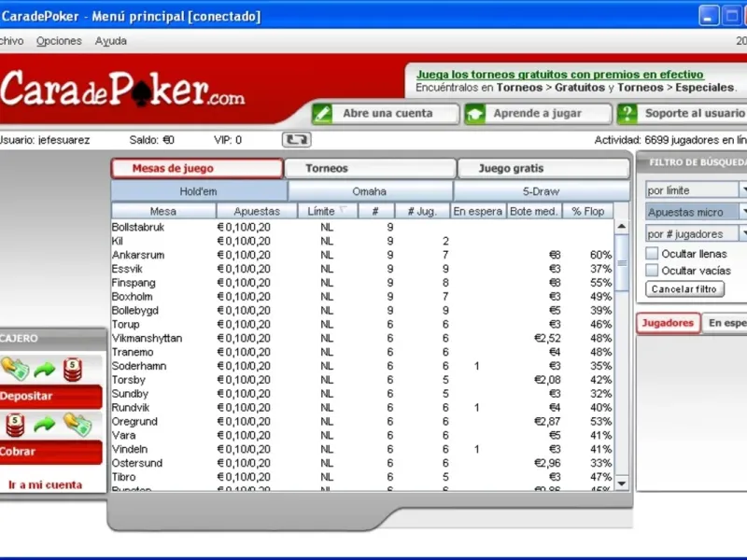Open the 'Apuestas micro' stakes dropdown
Viewport: 747px width, 560px height.
pyautogui.click(x=696, y=212)
